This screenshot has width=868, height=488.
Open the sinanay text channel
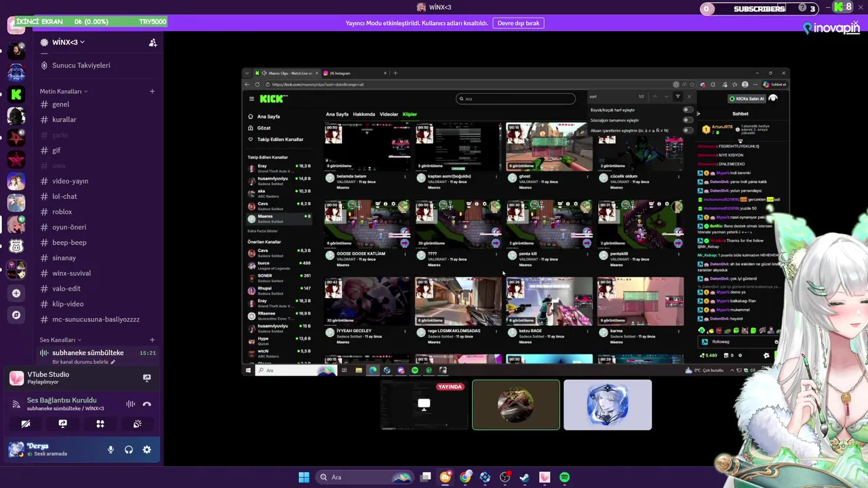[x=98, y=258]
